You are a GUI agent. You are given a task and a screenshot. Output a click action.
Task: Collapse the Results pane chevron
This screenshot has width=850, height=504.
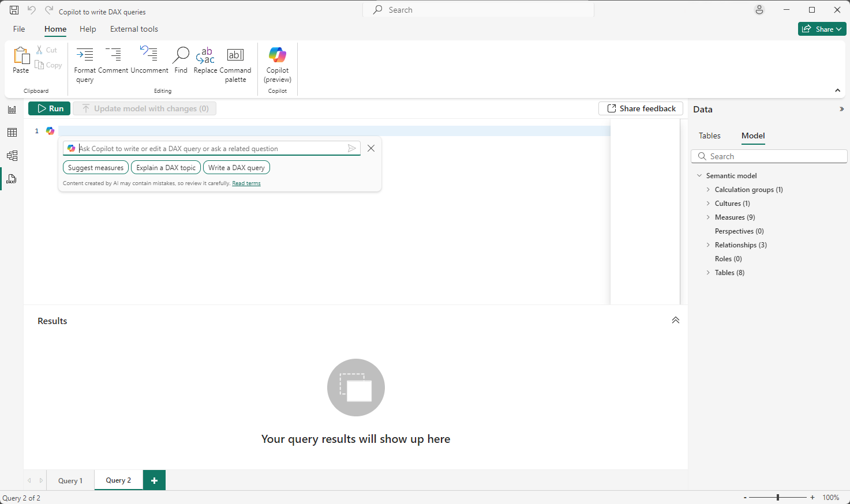(x=675, y=321)
